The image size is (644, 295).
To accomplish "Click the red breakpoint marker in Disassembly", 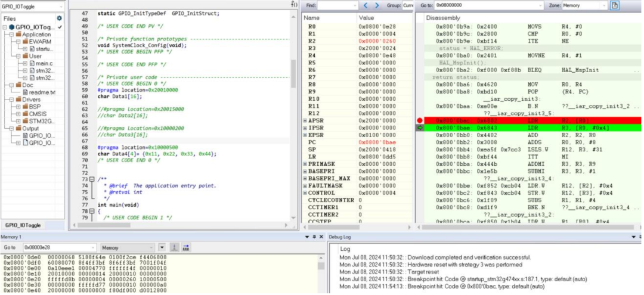I will click(419, 120).
